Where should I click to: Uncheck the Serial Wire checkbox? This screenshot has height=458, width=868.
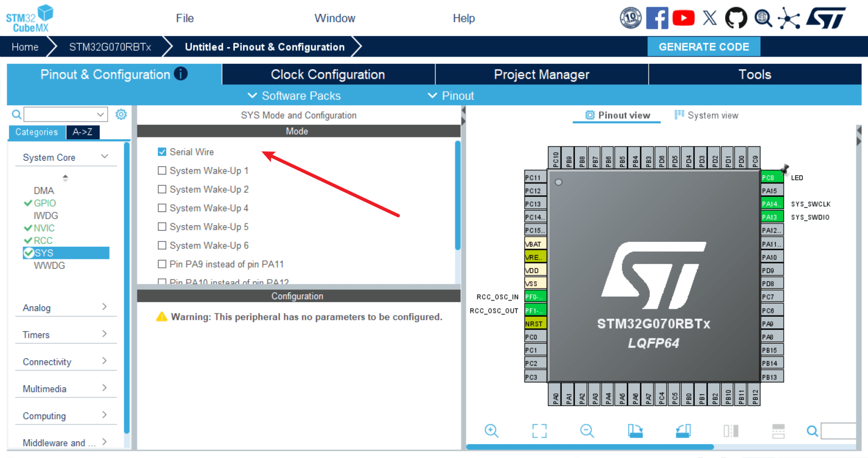(162, 152)
